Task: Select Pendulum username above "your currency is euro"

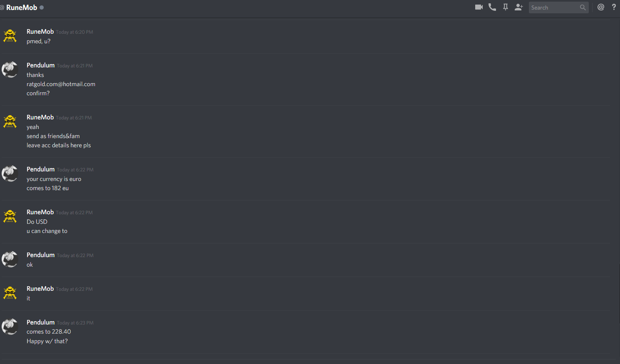Action: tap(41, 169)
